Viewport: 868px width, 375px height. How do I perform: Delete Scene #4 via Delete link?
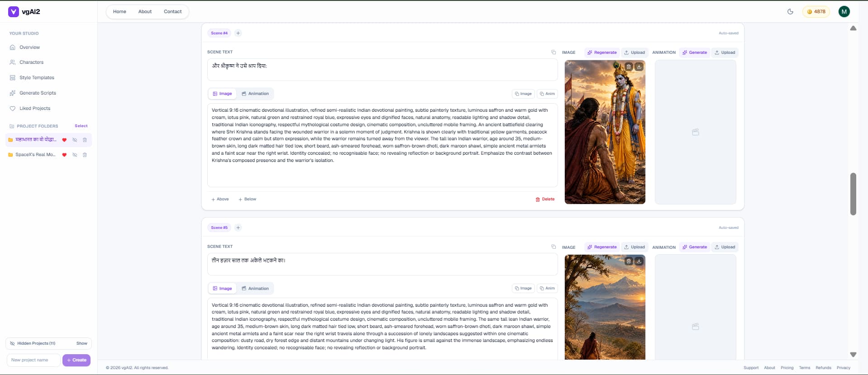click(x=545, y=199)
